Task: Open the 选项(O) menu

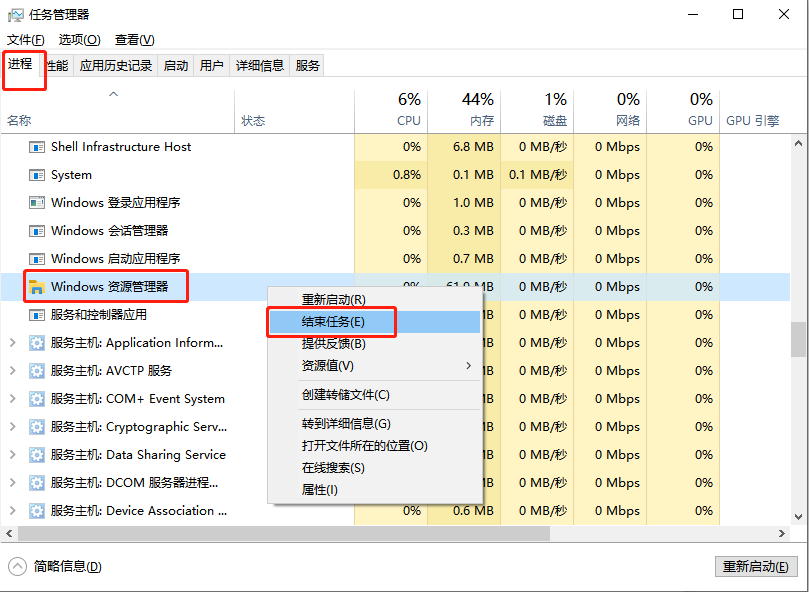Action: tap(79, 40)
